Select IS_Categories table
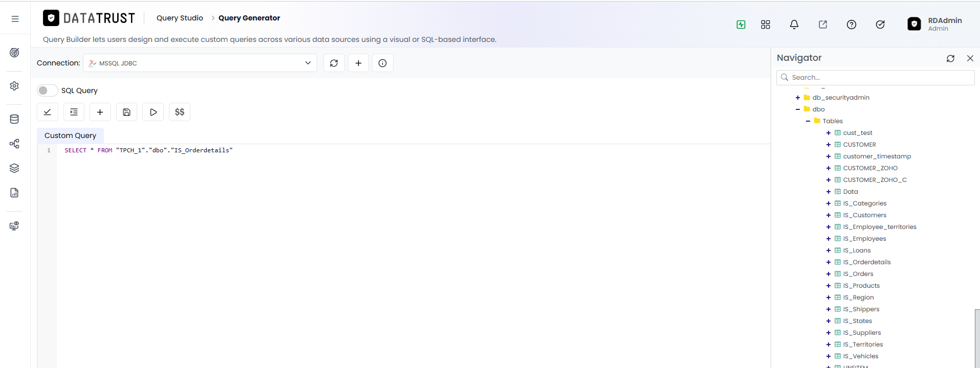Viewport: 980px width, 368px height. click(x=865, y=203)
